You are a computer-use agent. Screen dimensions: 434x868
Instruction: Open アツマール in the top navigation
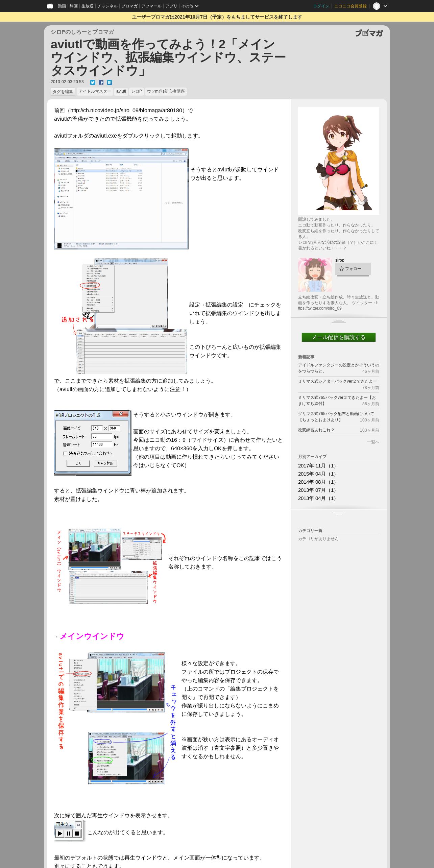(151, 6)
